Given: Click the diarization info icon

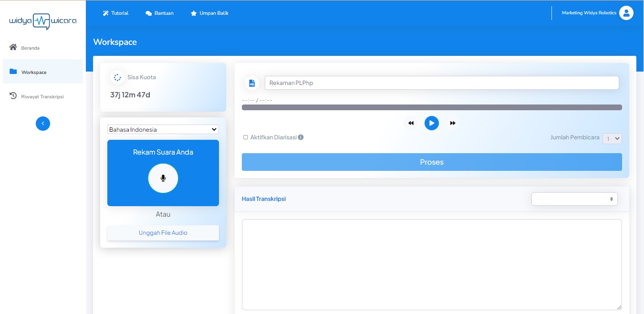Looking at the screenshot, I should coord(301,137).
